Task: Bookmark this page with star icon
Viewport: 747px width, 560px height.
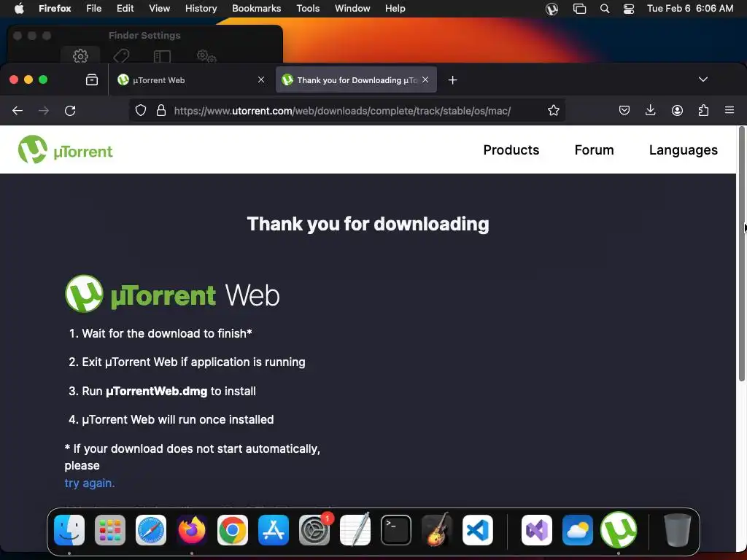Action: click(x=553, y=111)
